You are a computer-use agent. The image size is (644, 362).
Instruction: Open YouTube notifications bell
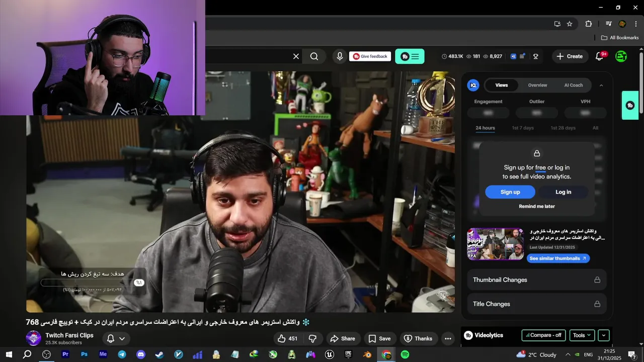[599, 56]
